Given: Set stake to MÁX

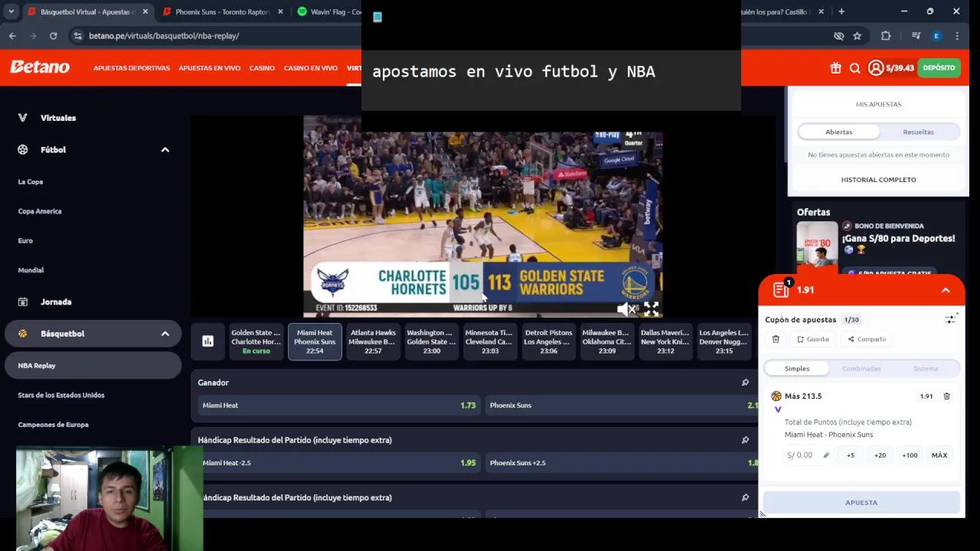Looking at the screenshot, I should point(939,455).
